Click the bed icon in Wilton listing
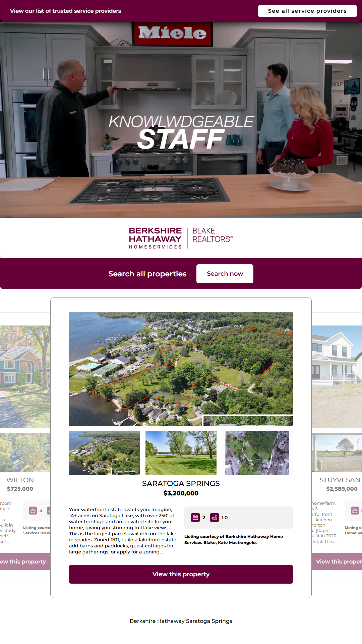The image size is (362, 644). (x=33, y=511)
